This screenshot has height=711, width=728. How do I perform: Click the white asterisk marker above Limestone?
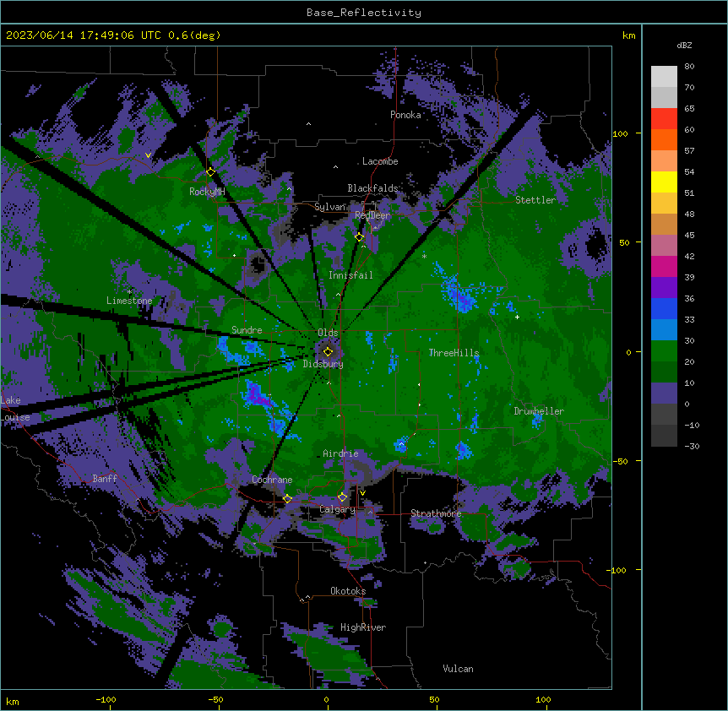point(129,292)
